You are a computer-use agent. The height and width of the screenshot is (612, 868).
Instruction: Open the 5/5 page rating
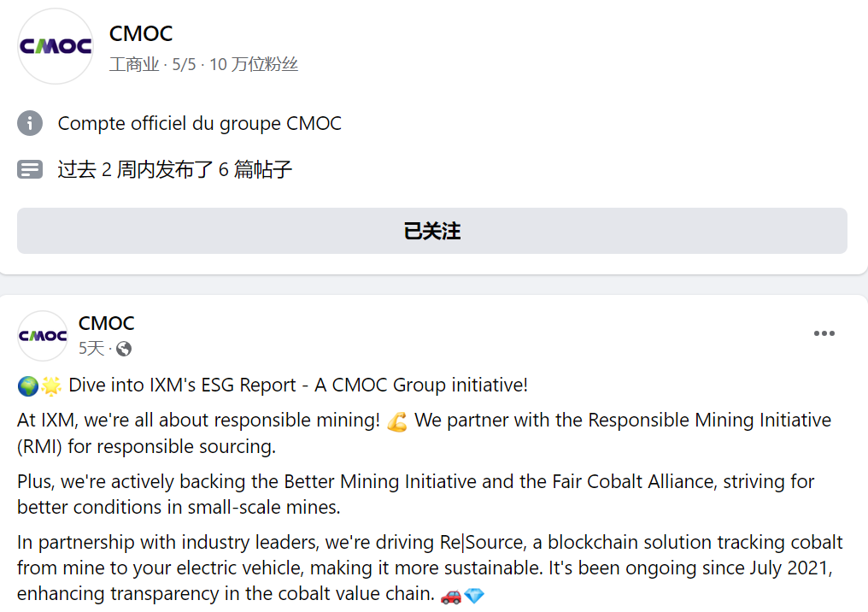[x=184, y=64]
